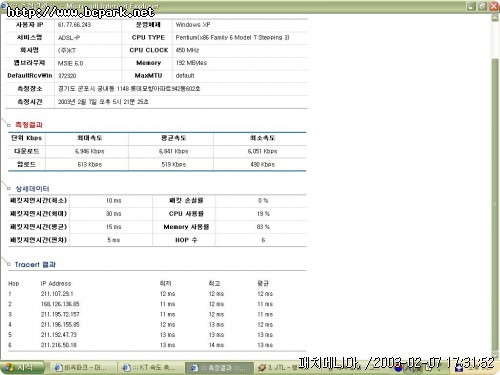Click the Pentium x86 Family CPU value

pyautogui.click(x=232, y=37)
